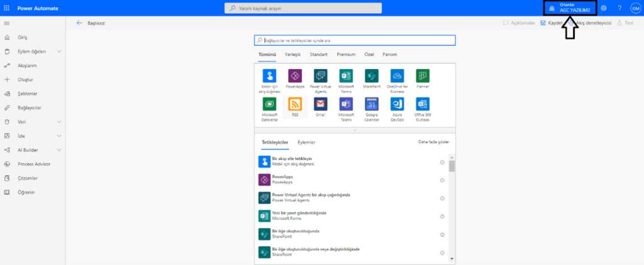Click the Başlıksız flow title
Image resolution: width=644 pixels, height=265 pixels.
[x=96, y=23]
